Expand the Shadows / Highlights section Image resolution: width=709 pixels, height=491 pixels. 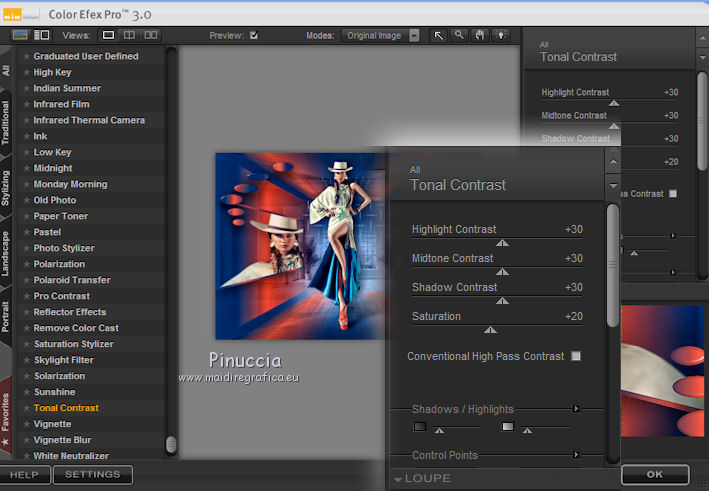coord(576,409)
